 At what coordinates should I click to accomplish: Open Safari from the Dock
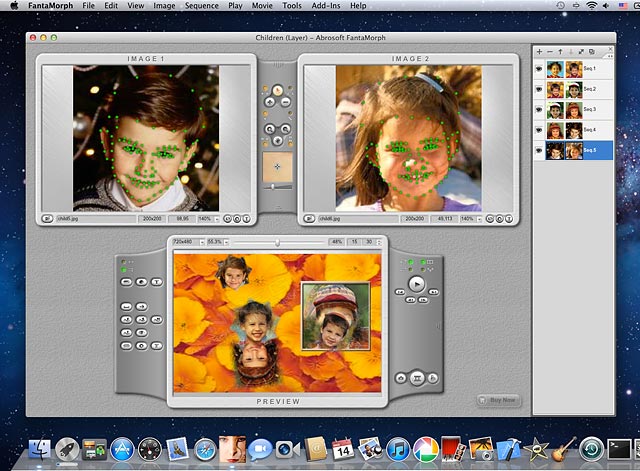click(205, 450)
